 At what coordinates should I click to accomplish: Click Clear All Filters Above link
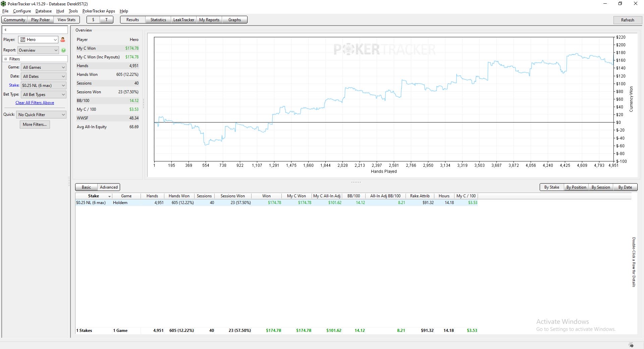35,103
